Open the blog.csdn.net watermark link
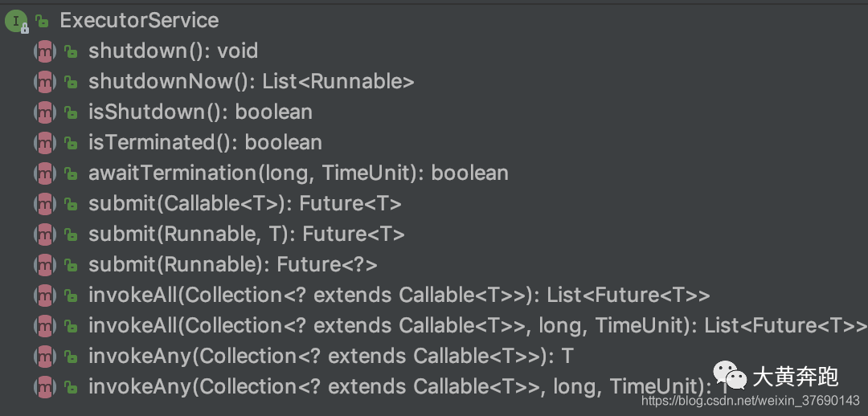The width and height of the screenshot is (868, 416). (750, 401)
